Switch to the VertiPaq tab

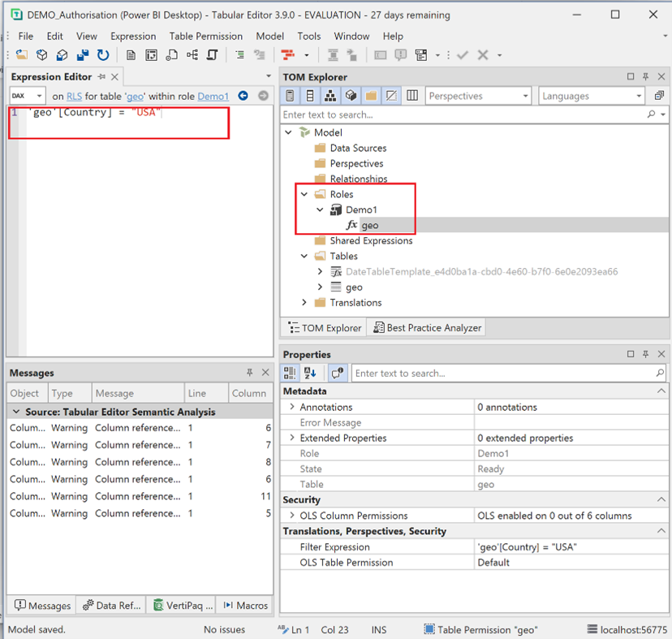[x=183, y=605]
